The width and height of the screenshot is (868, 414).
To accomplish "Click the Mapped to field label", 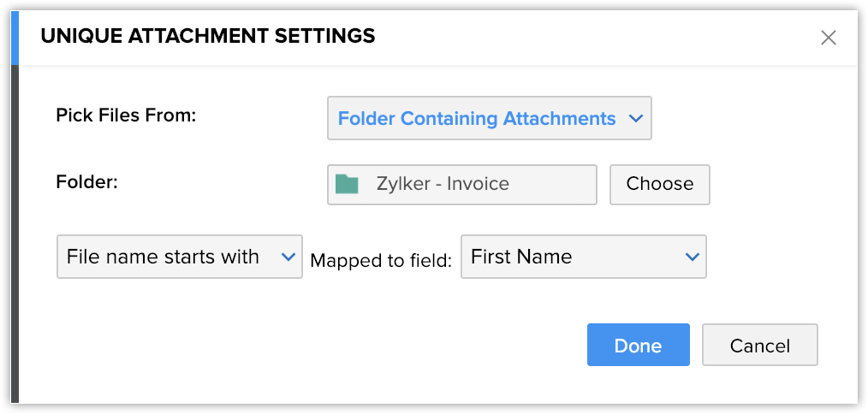I will 380,261.
